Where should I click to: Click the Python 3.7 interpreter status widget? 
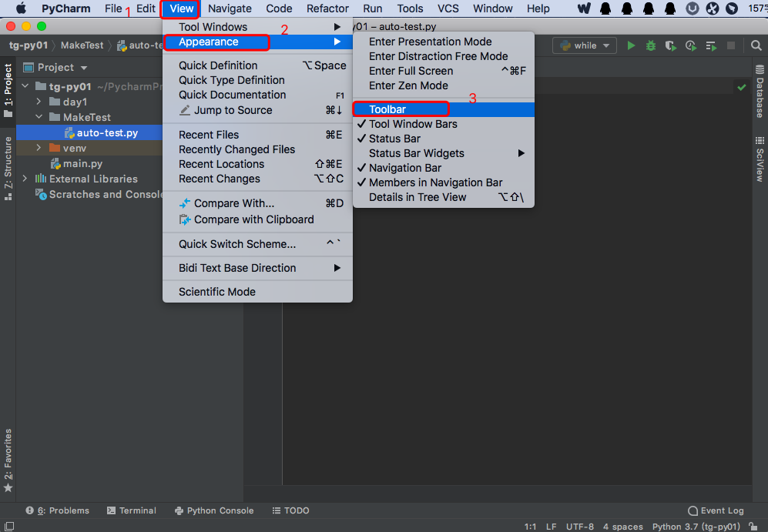click(x=696, y=527)
